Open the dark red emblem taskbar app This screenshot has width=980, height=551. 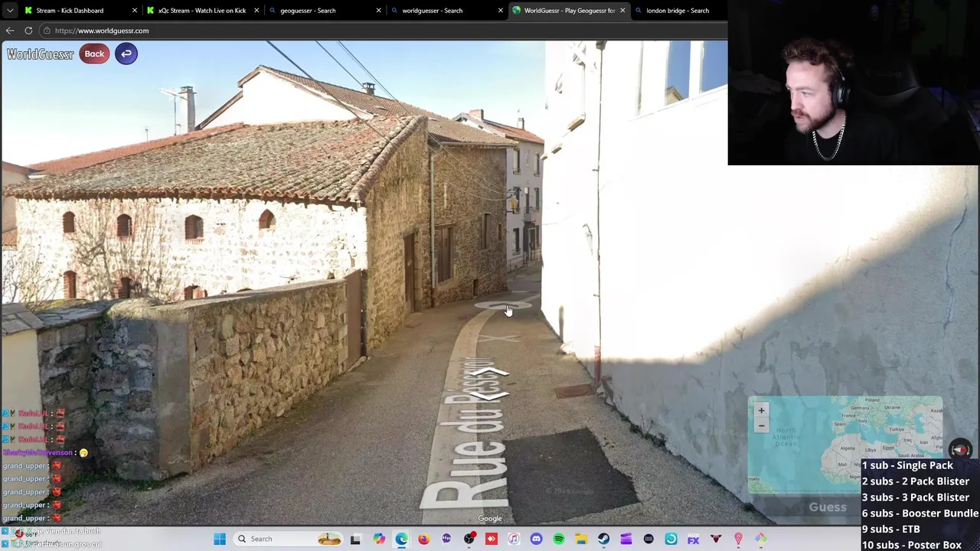[716, 539]
